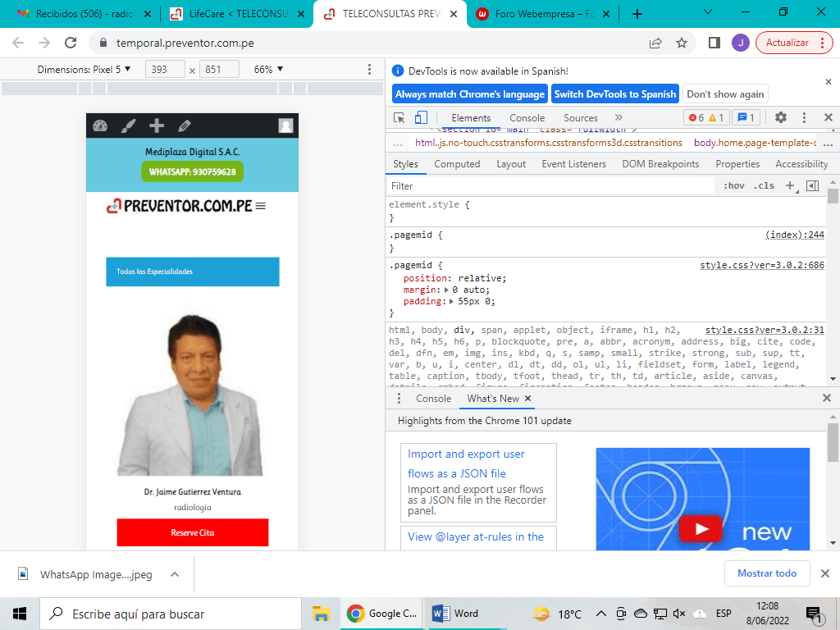Open the Dimensions: Pixel 5 device dropdown
The height and width of the screenshot is (630, 840).
point(84,69)
